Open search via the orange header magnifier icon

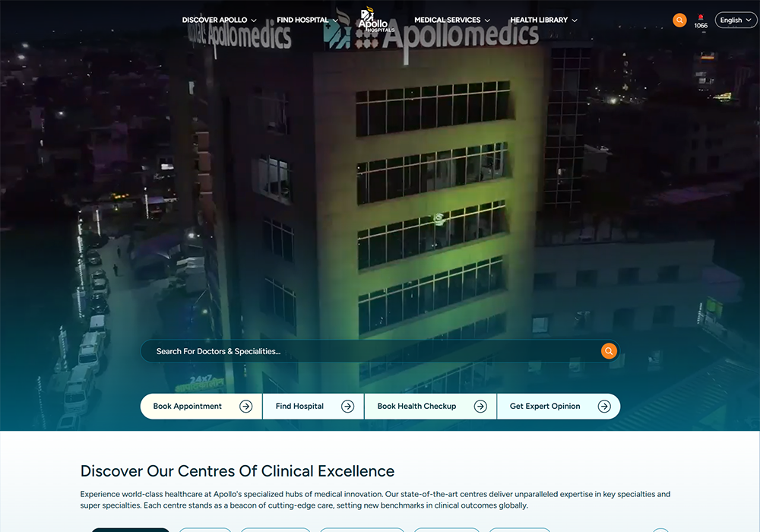679,21
